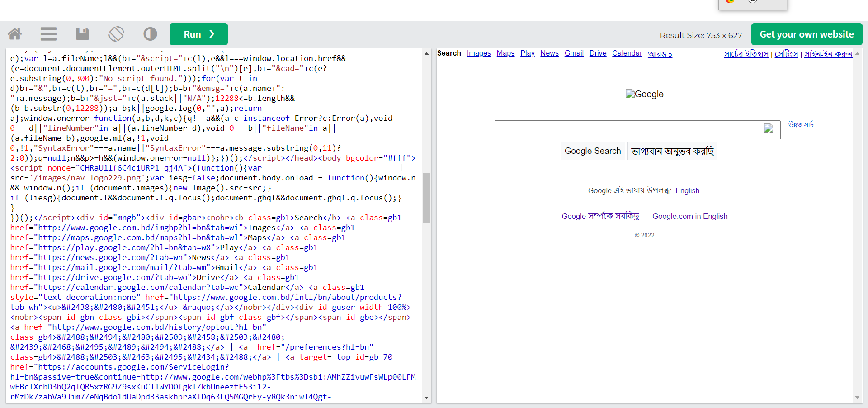Image resolution: width=868 pixels, height=408 pixels.
Task: Open the Images link in Google bar
Action: coord(479,53)
